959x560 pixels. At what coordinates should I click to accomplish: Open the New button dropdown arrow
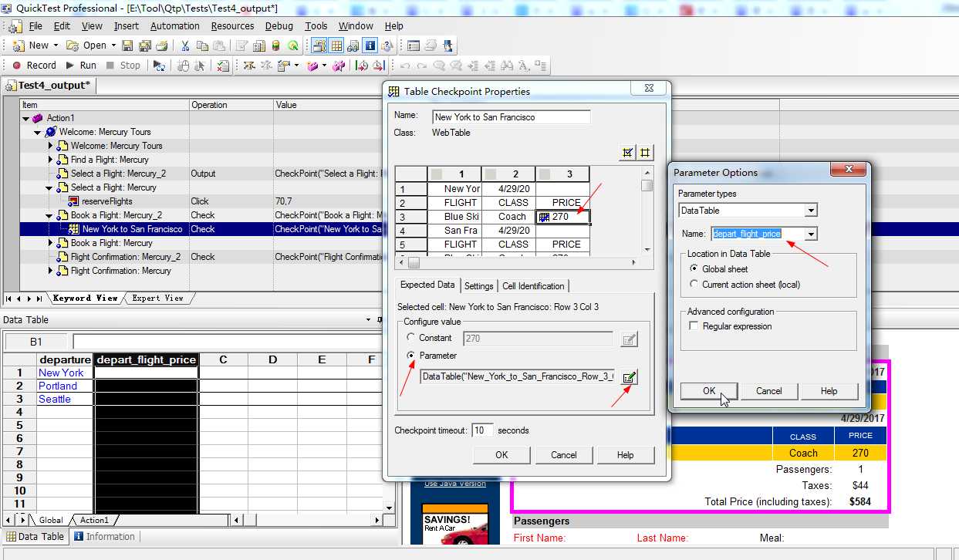56,46
